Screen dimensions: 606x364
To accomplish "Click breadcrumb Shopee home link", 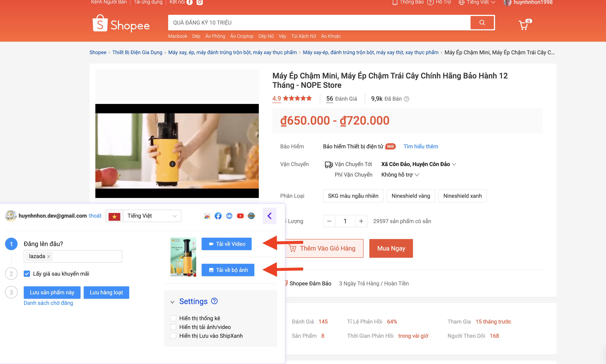I will 98,53.
